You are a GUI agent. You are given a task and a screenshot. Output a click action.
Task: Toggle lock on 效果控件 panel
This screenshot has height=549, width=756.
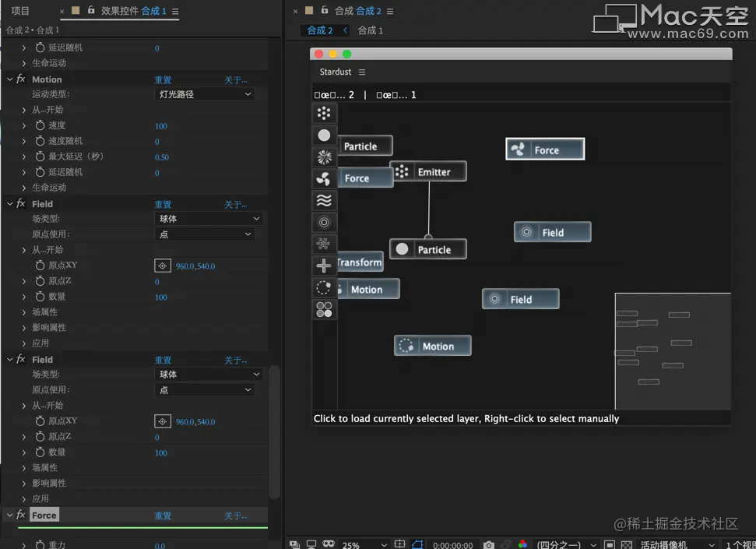pyautogui.click(x=91, y=9)
